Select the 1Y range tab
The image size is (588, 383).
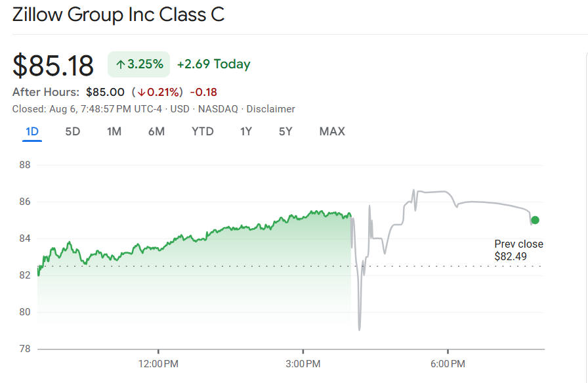[245, 131]
